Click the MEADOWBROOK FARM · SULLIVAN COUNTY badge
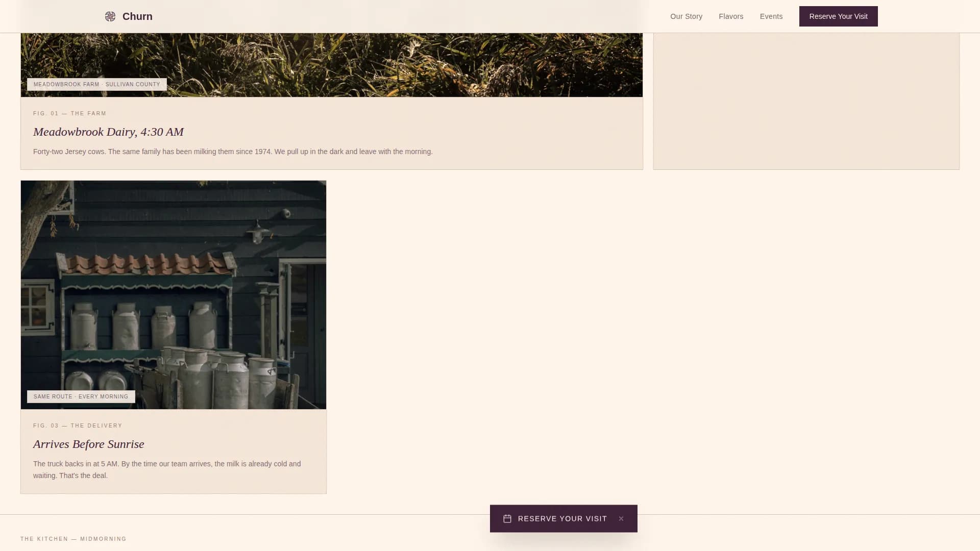980x551 pixels. pyautogui.click(x=96, y=84)
